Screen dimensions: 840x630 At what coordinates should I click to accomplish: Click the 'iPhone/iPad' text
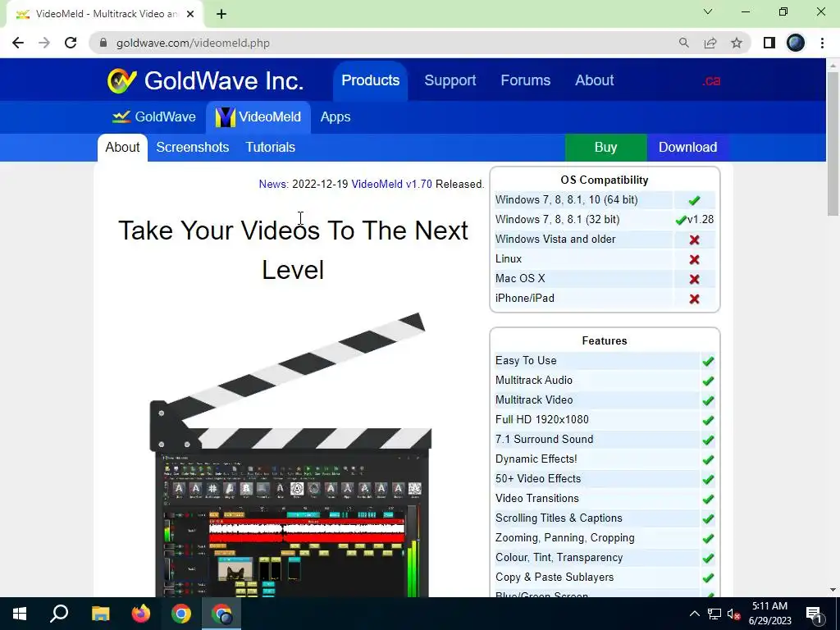(524, 299)
